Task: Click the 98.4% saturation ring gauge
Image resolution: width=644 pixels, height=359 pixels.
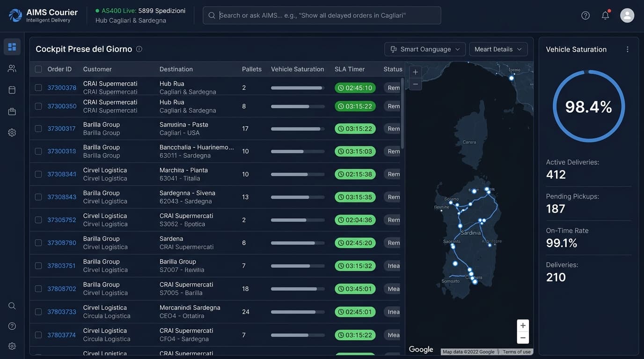Action: (589, 107)
